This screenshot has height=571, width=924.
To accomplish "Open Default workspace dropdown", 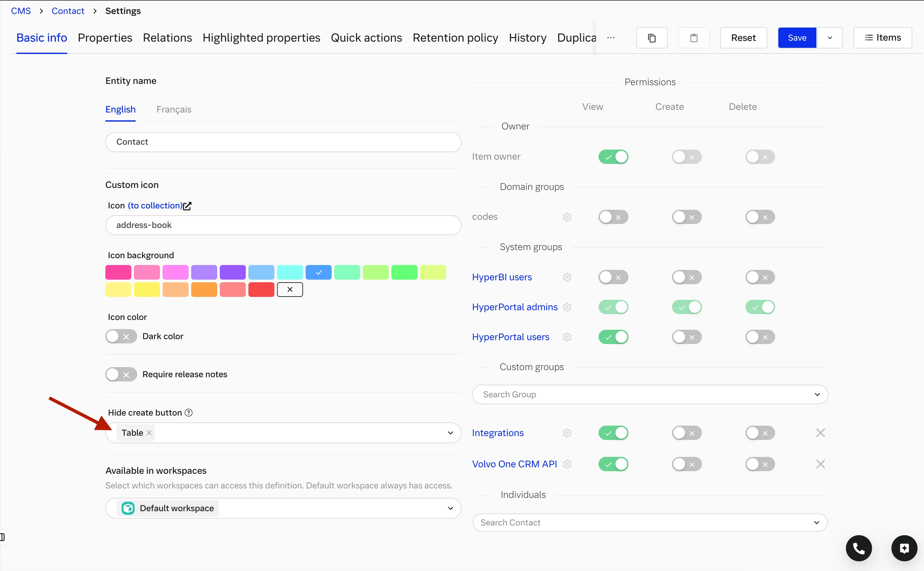I will (x=451, y=509).
